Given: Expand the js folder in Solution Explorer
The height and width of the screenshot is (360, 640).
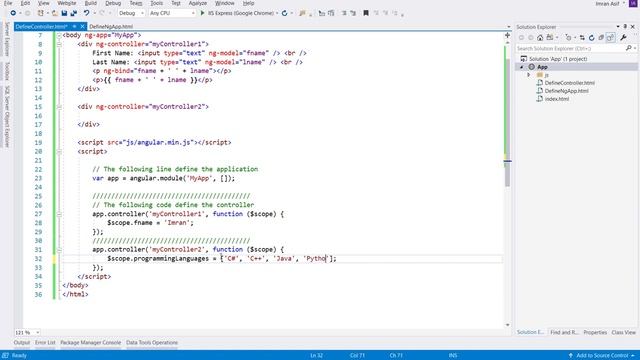Looking at the screenshot, I should [529, 75].
